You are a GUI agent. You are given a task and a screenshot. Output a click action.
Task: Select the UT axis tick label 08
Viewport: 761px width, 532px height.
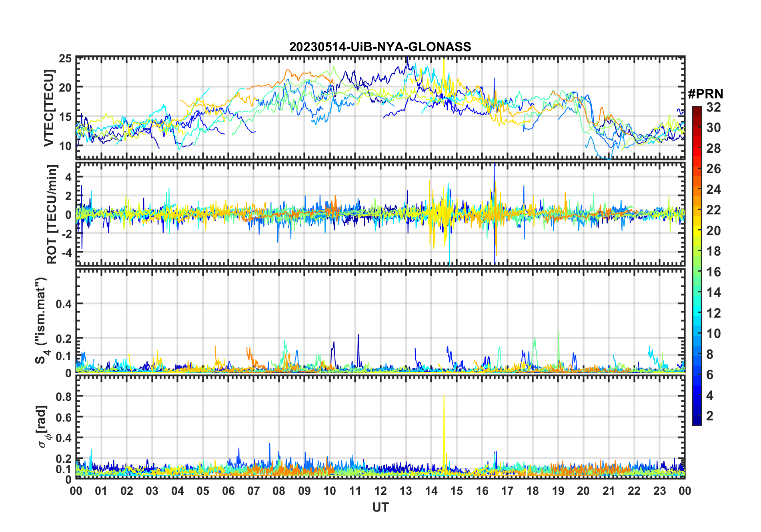(x=279, y=491)
